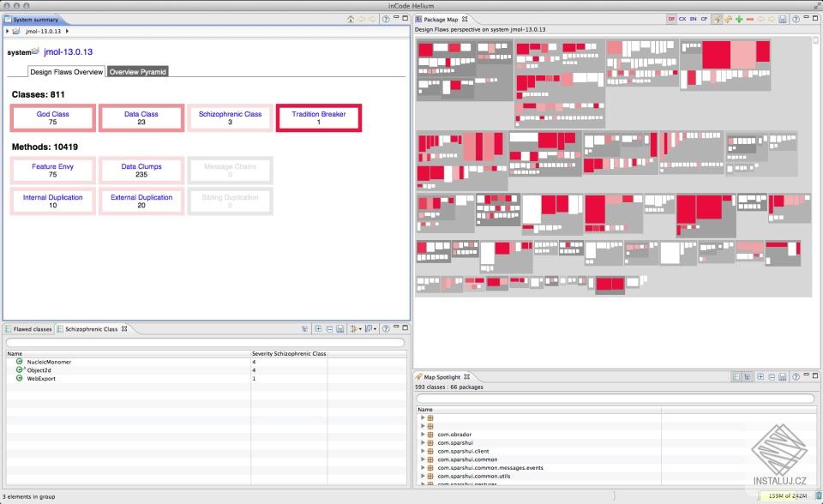Collapse all in Map Spotlight toolbar

[x=772, y=377]
